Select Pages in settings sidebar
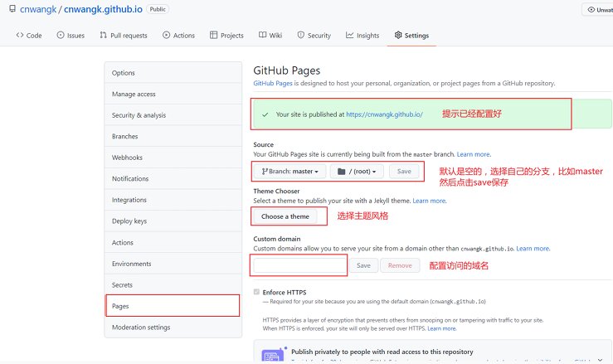This screenshot has height=364, width=613. click(173, 306)
